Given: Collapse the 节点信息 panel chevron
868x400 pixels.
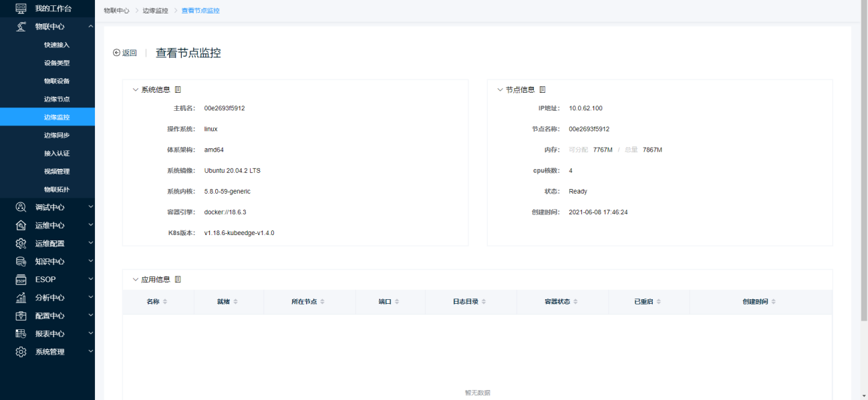Looking at the screenshot, I should coord(500,89).
